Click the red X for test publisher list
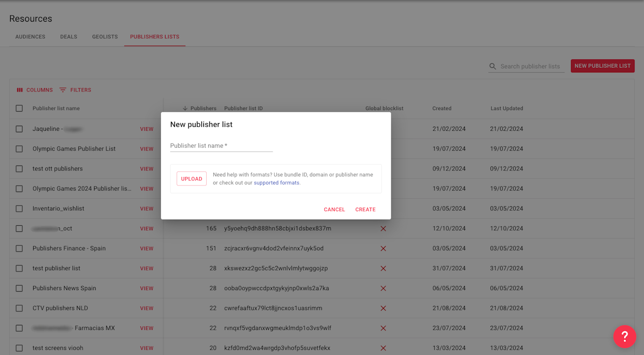 point(383,269)
